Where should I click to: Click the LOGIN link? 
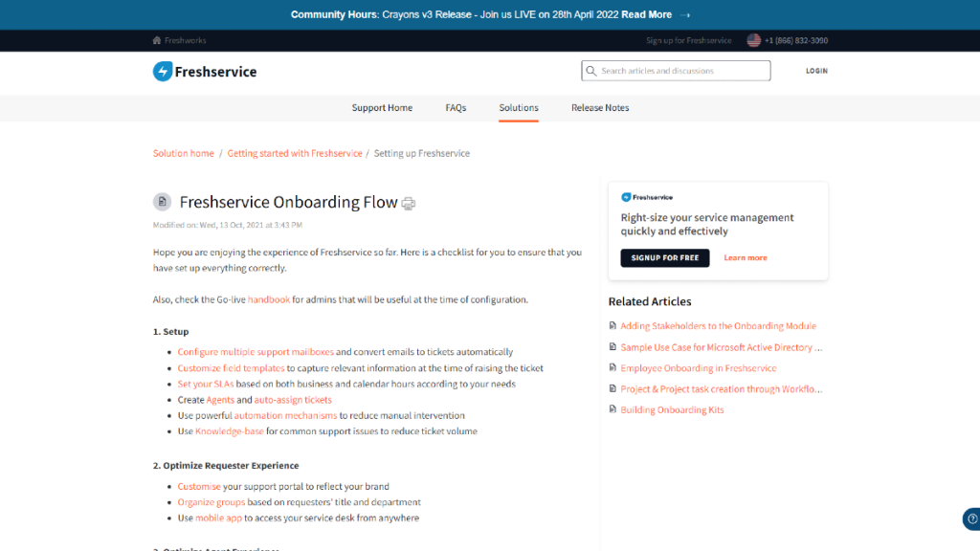click(816, 71)
